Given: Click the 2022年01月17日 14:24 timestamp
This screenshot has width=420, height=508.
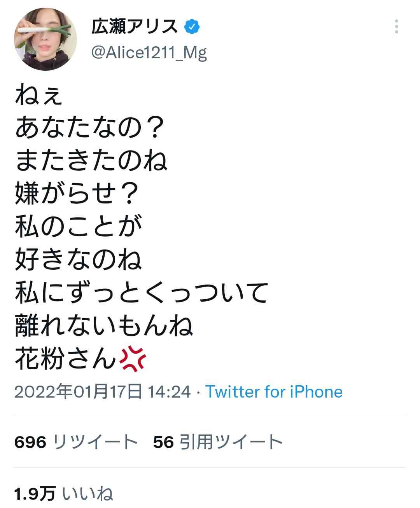Looking at the screenshot, I should 103,391.
